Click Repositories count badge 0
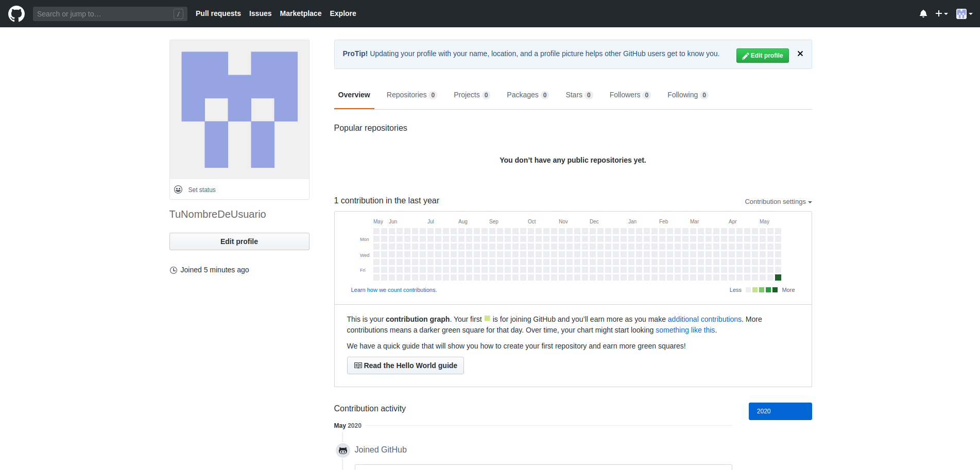This screenshot has height=470, width=980. 433,95
